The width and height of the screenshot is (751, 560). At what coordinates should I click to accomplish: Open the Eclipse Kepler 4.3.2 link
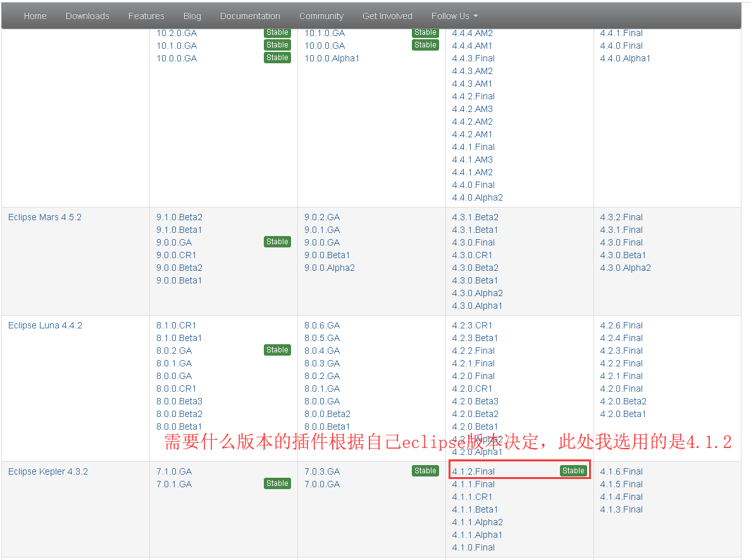48,471
